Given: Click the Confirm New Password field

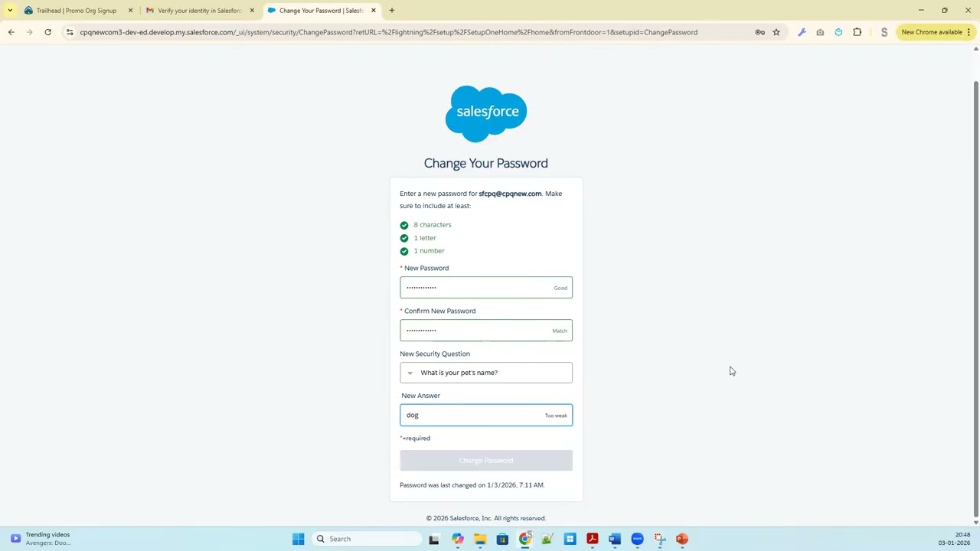Looking at the screenshot, I should pyautogui.click(x=486, y=331).
